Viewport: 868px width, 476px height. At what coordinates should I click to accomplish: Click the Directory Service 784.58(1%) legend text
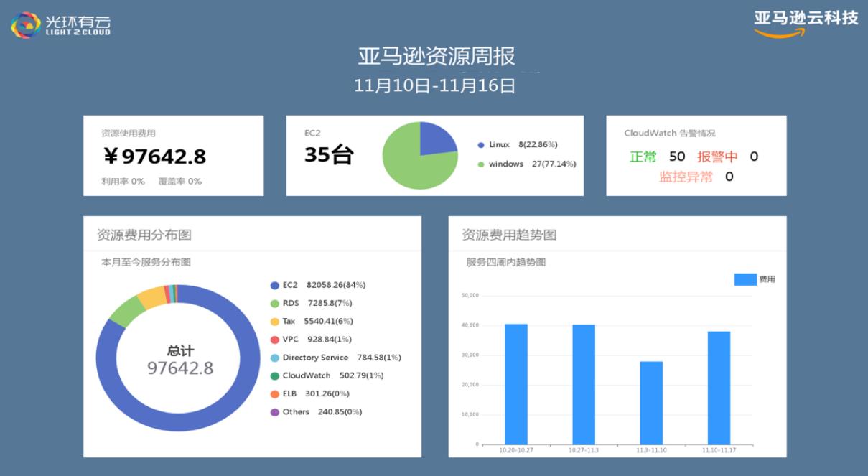point(342,358)
